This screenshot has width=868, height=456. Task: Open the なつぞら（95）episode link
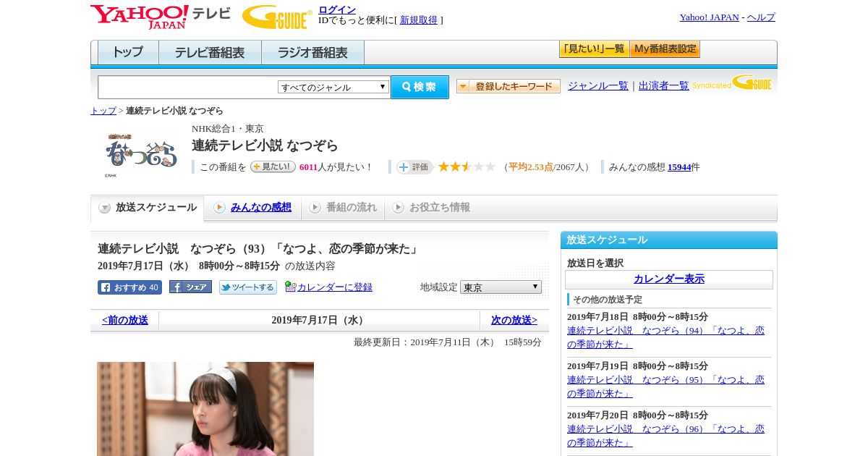[665, 387]
